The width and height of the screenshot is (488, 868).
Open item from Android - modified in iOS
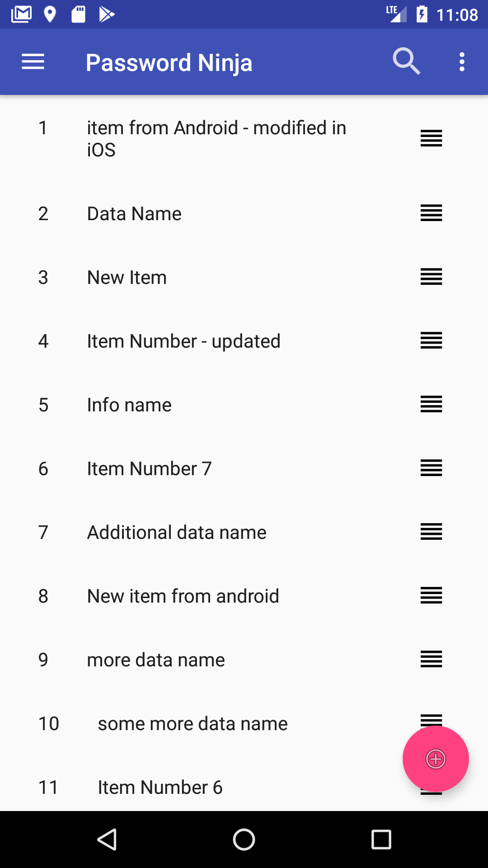[x=216, y=138]
